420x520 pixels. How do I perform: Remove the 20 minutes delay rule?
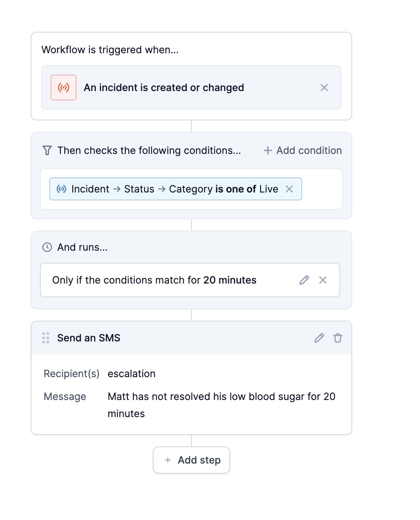coord(323,280)
